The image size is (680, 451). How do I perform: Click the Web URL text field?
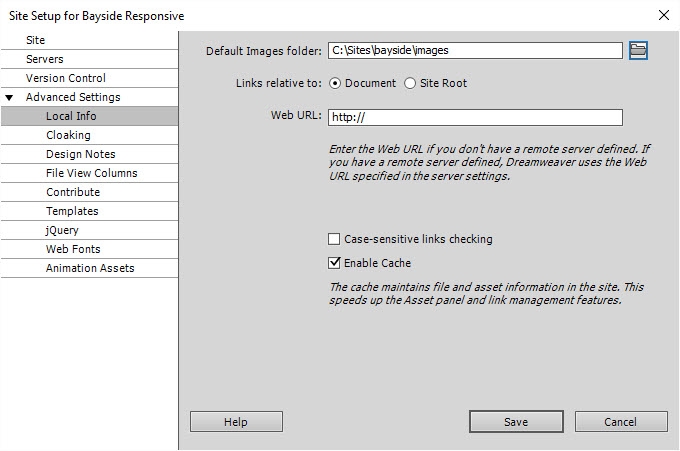click(474, 117)
